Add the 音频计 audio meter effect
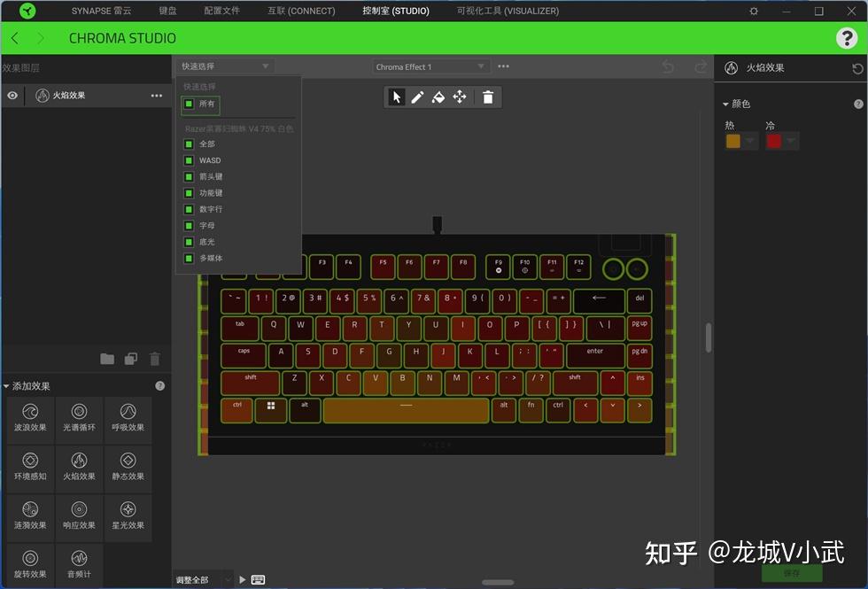The height and width of the screenshot is (589, 868). tap(79, 565)
